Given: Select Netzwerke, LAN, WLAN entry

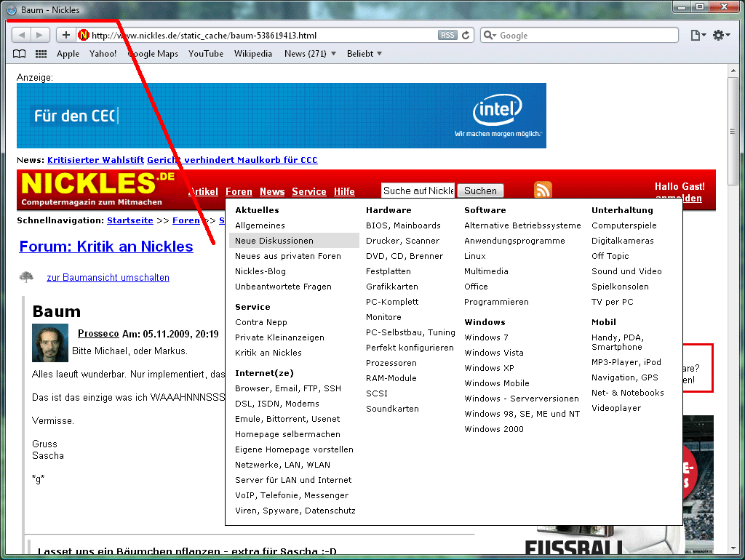Looking at the screenshot, I should pyautogui.click(x=283, y=465).
